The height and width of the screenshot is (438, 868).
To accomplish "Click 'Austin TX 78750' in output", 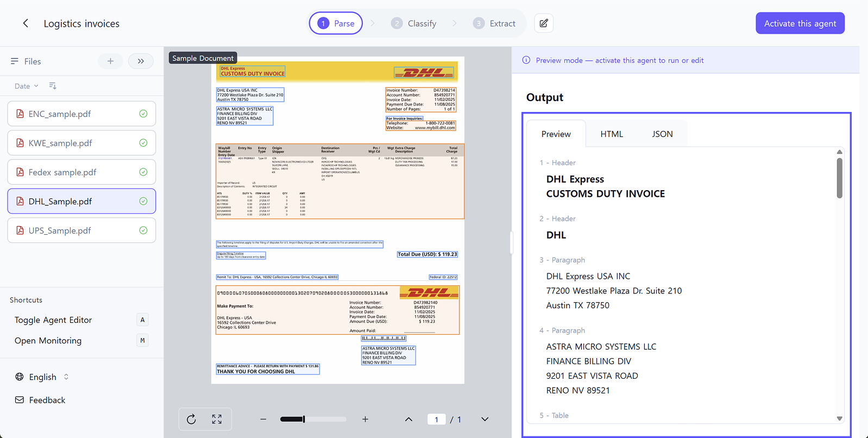I will click(578, 305).
